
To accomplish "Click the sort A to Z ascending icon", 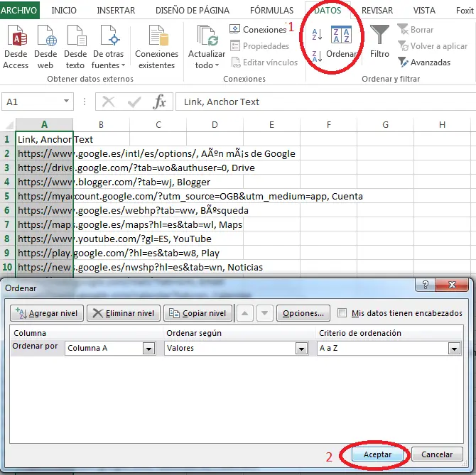I will point(317,33).
